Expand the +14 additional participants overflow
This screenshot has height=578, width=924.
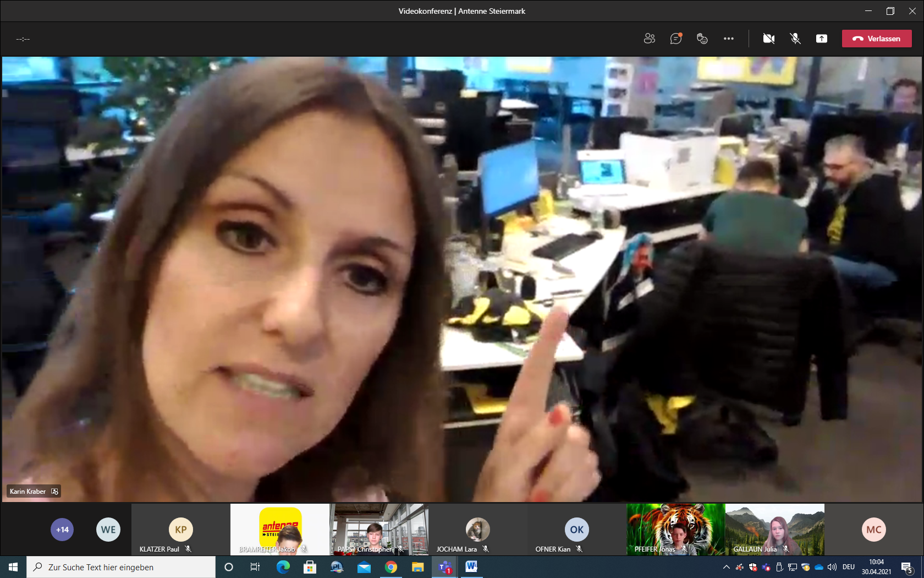(62, 530)
